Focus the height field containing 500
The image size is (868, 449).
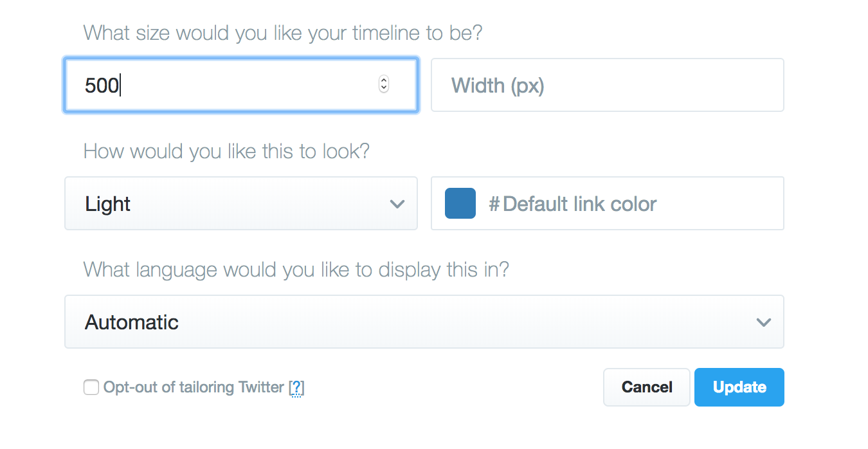pyautogui.click(x=225, y=85)
